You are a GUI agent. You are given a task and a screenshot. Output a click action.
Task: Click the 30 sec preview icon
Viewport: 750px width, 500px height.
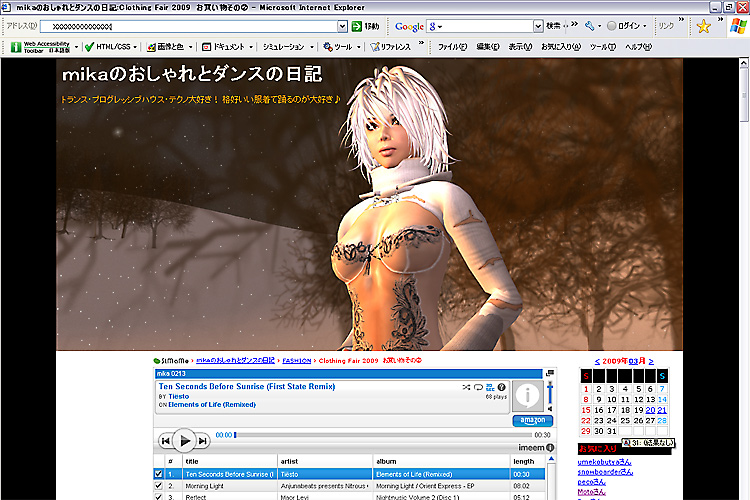tap(490, 387)
